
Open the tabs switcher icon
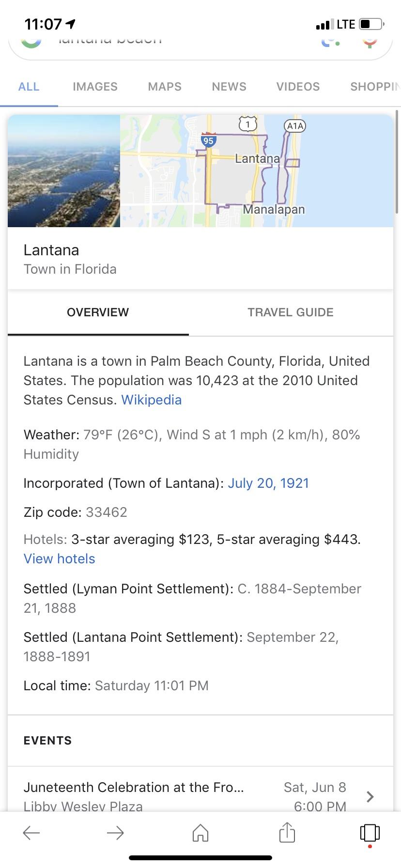coord(370,833)
